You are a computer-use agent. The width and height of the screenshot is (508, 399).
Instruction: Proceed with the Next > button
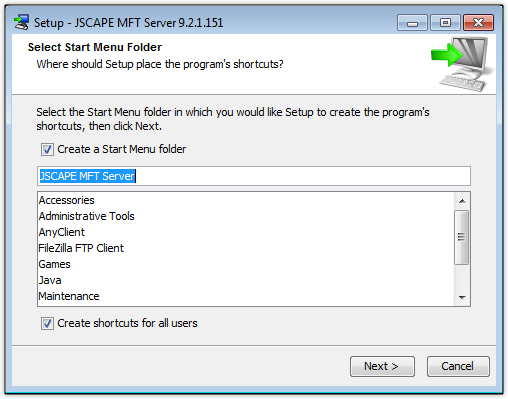click(382, 366)
